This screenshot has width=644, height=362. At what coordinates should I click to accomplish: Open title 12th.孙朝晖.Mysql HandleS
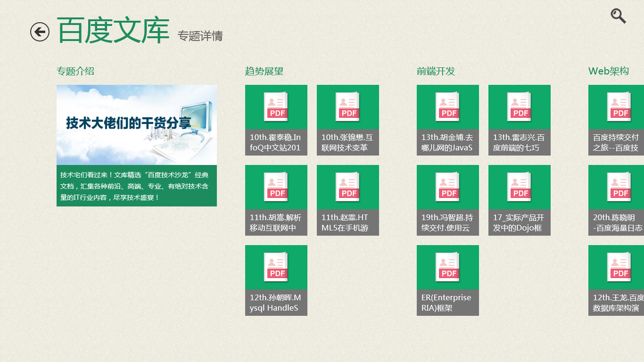276,303
